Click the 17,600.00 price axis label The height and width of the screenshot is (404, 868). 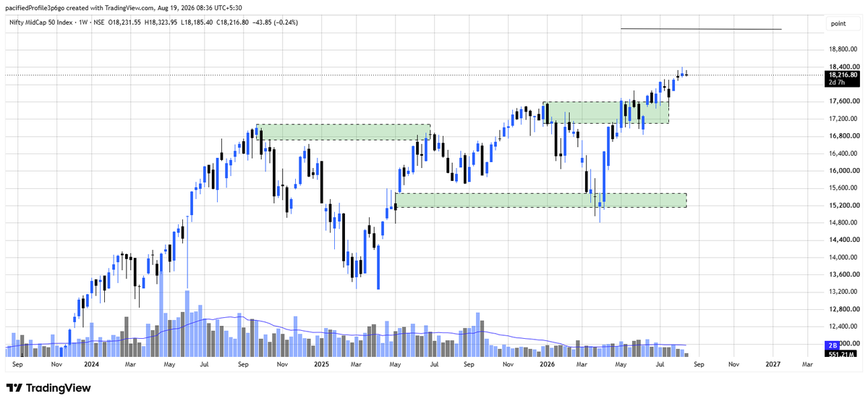point(843,101)
